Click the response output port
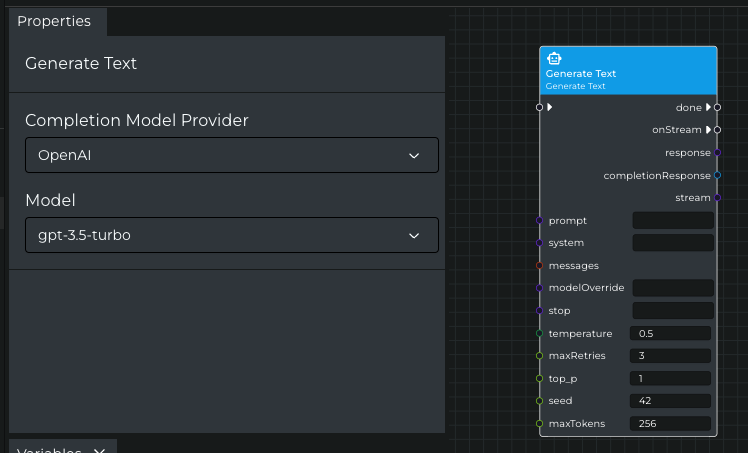The image size is (748, 453). 718,153
